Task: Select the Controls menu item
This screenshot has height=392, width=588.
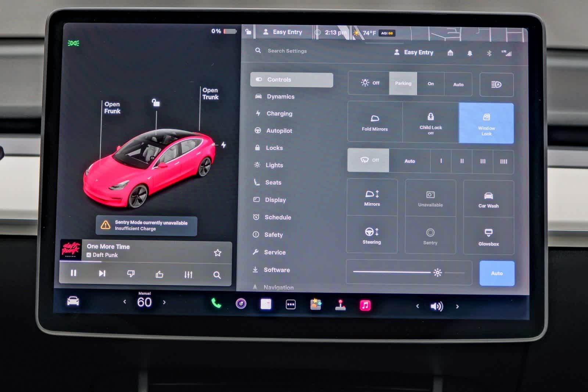Action: pos(292,80)
